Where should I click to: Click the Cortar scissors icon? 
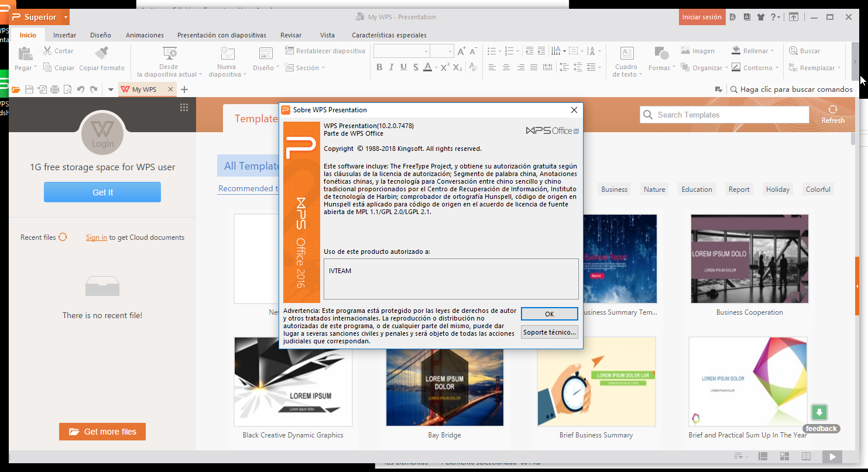(48, 51)
